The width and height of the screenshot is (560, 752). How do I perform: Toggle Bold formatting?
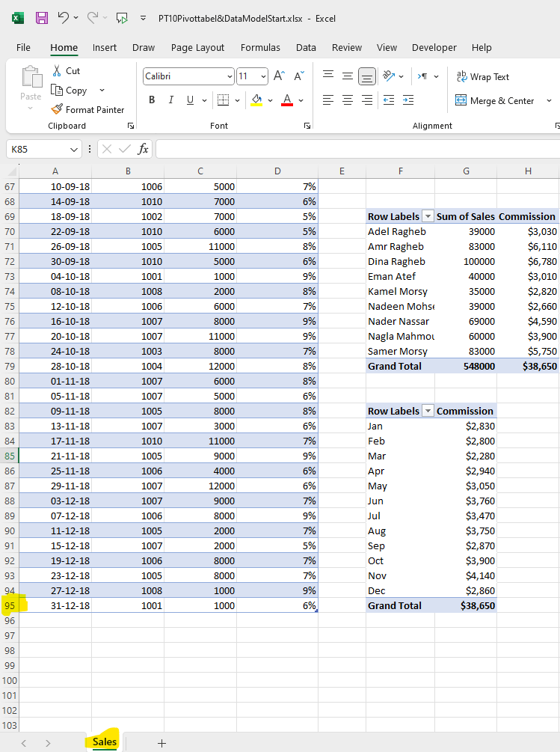click(152, 100)
